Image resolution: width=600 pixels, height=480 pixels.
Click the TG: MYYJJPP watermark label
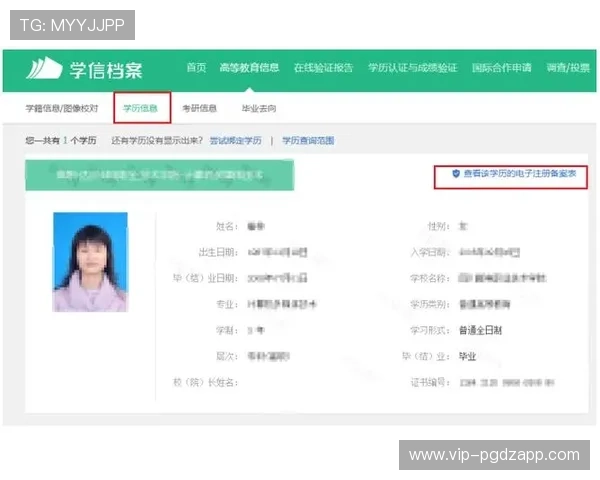[x=70, y=25]
